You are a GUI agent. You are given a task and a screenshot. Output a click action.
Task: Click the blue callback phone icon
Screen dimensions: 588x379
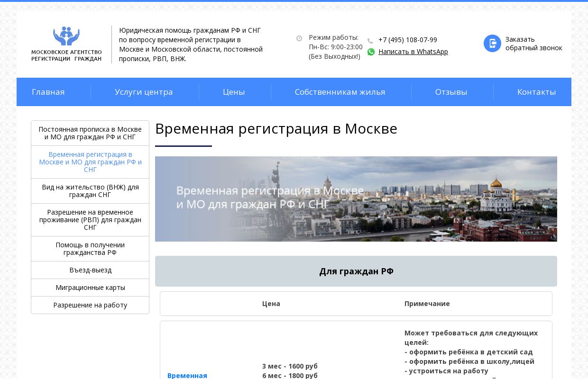(x=492, y=44)
